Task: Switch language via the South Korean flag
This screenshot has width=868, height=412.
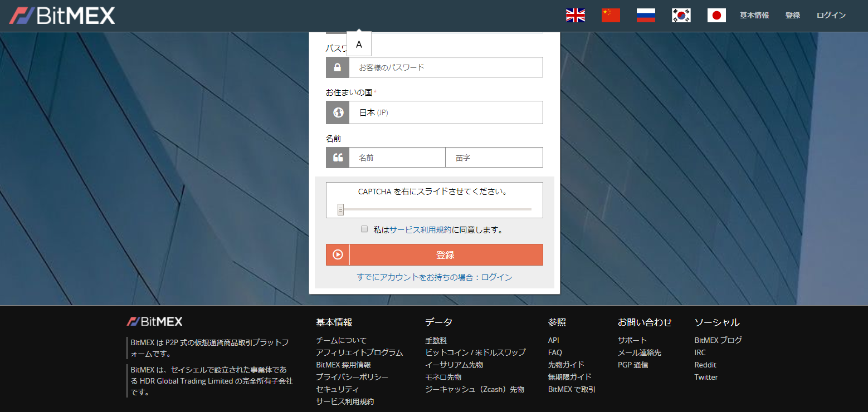Action: coord(681,16)
